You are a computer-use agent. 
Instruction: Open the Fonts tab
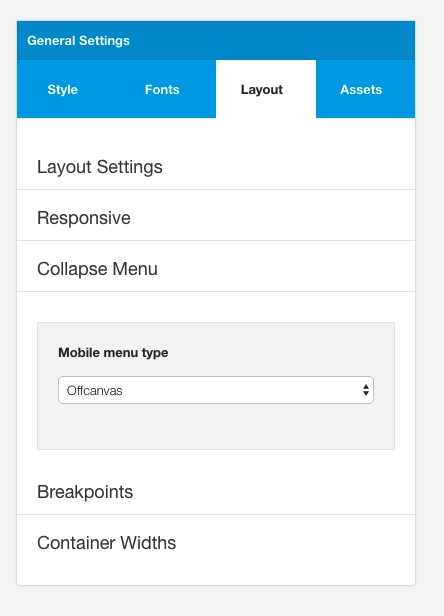click(x=162, y=89)
